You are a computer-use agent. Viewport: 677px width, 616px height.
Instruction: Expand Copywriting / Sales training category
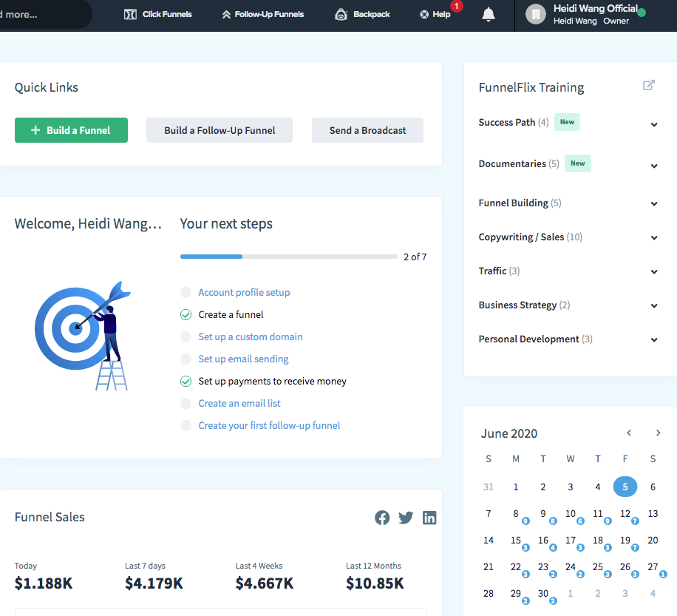tap(653, 238)
